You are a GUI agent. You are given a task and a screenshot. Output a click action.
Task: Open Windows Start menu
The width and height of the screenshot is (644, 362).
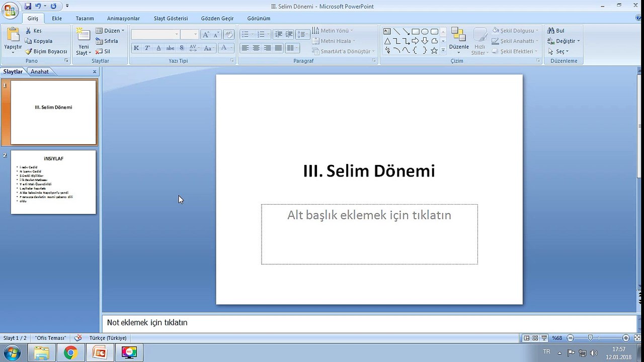click(x=11, y=352)
